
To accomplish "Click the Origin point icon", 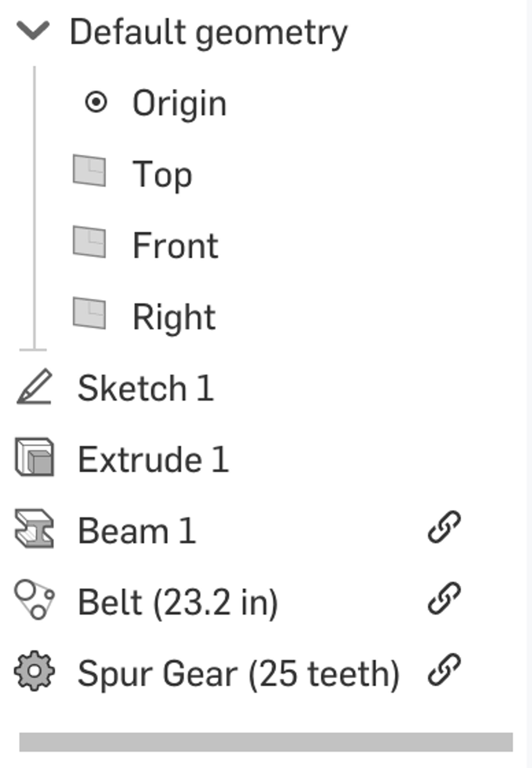I will [96, 102].
